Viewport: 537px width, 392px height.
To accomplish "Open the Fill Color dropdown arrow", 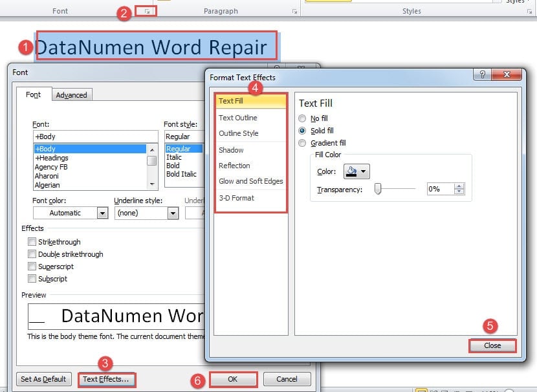I will 364,171.
